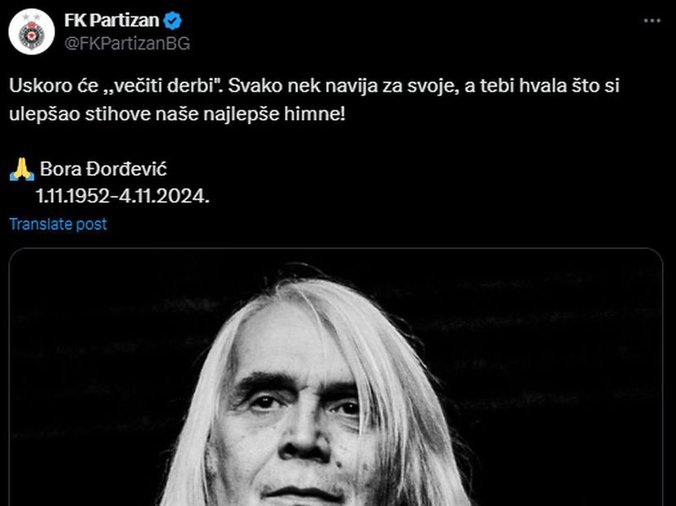
Task: Click the word "himne!" ending the post
Action: click(315, 115)
